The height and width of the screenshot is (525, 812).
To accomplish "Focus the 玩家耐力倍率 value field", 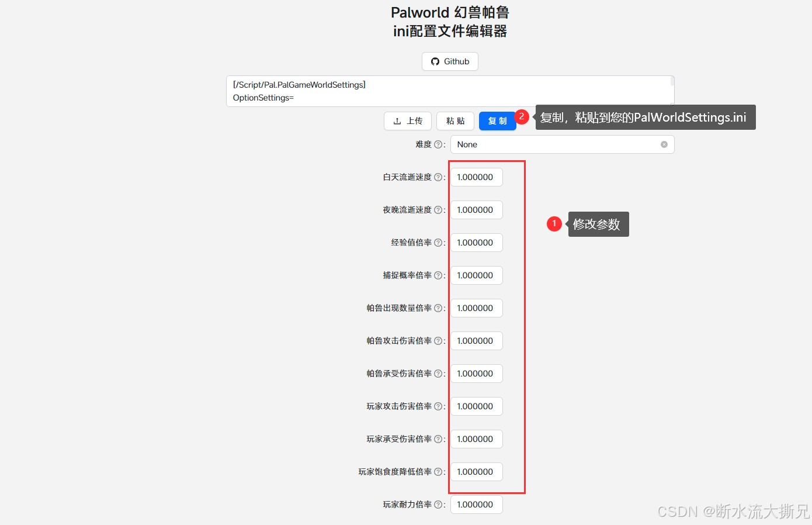I will [x=477, y=505].
